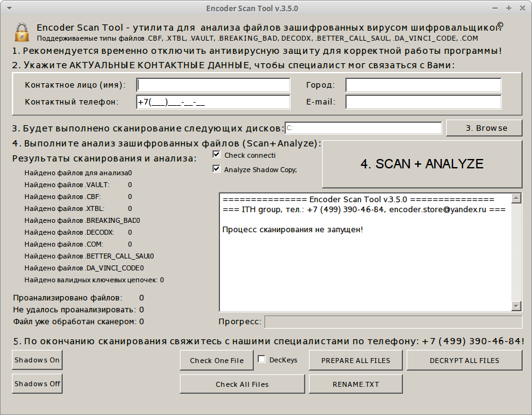Viewport: 532px width, 415px height.
Task: Focus the contact phone number field
Action: point(213,102)
